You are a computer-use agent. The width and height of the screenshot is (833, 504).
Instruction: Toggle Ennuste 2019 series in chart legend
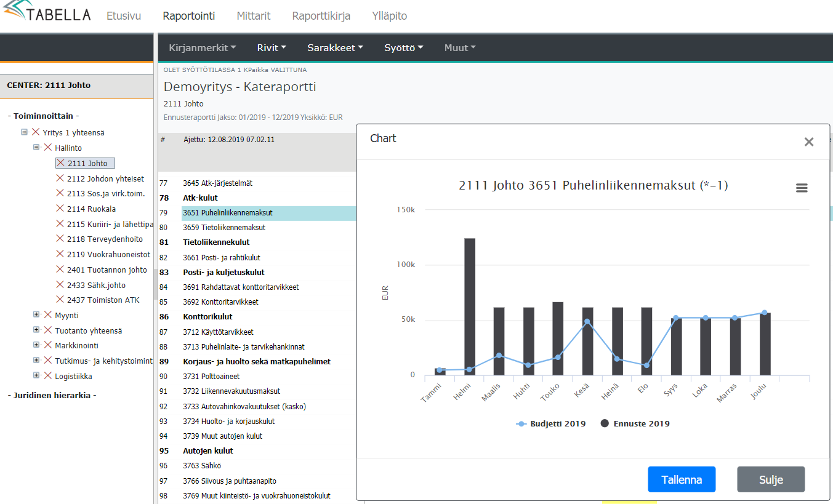coord(635,423)
